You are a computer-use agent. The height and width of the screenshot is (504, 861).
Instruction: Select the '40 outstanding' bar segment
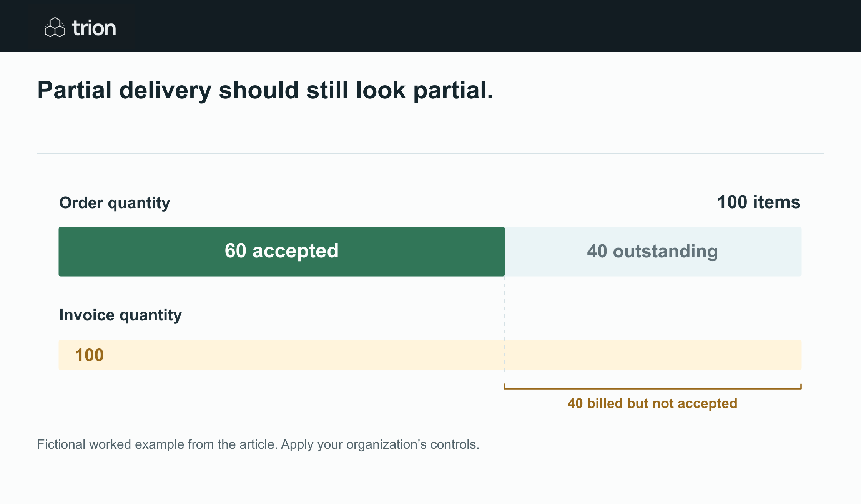pyautogui.click(x=653, y=251)
